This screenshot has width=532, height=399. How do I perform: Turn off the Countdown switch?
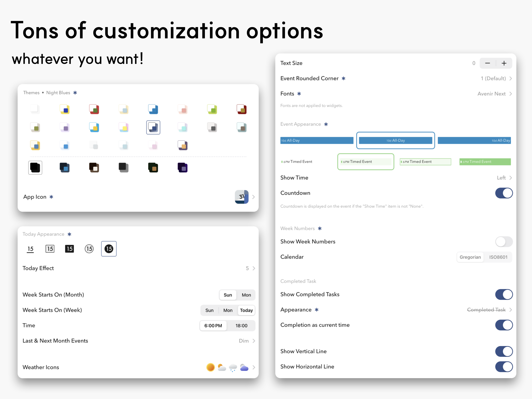(x=504, y=193)
